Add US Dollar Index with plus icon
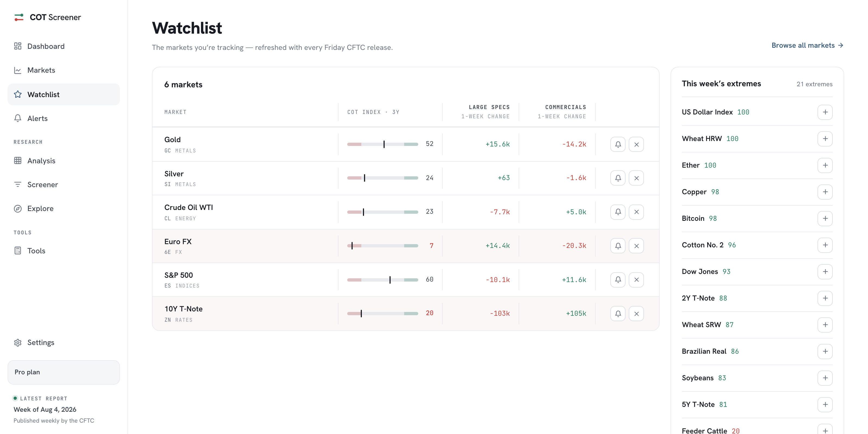This screenshot has width=868, height=434. point(825,112)
